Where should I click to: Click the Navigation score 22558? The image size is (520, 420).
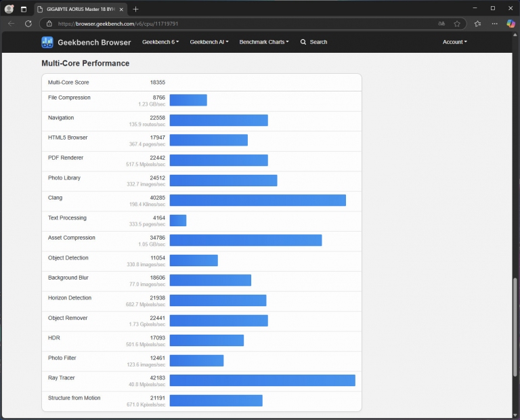158,118
